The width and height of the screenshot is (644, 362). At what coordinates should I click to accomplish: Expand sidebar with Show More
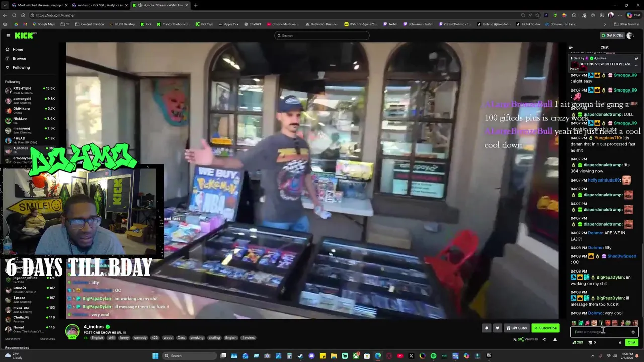(x=13, y=339)
